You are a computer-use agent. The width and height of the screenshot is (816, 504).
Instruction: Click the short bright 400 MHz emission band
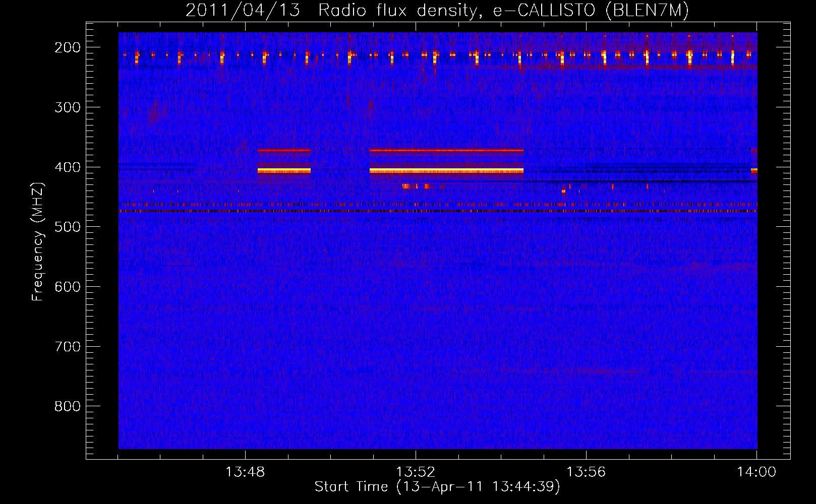pos(284,171)
